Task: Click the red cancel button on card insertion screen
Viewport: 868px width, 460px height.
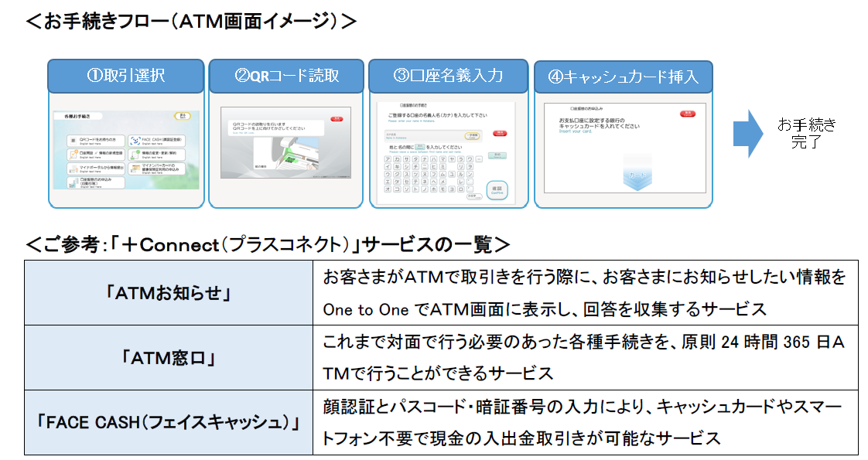Action: (x=686, y=114)
